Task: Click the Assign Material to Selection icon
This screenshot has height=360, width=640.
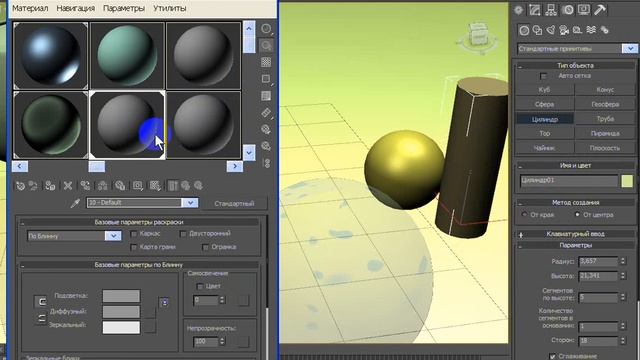Action: [x=50, y=186]
